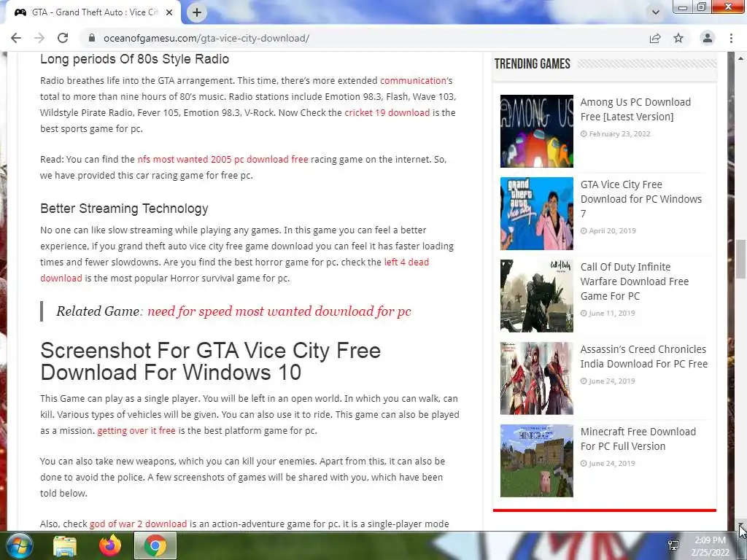Switch to Chrome in the taskbar
Viewport: 747px width, 560px height.
(155, 545)
